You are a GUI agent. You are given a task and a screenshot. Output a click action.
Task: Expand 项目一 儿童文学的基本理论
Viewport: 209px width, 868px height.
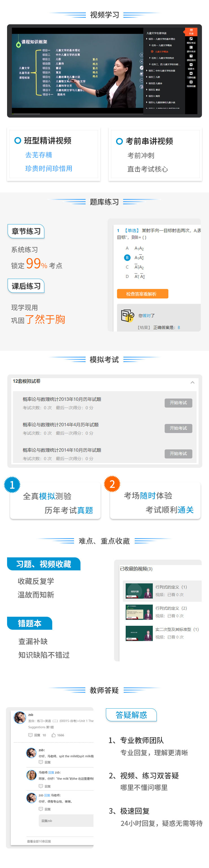pos(161,39)
